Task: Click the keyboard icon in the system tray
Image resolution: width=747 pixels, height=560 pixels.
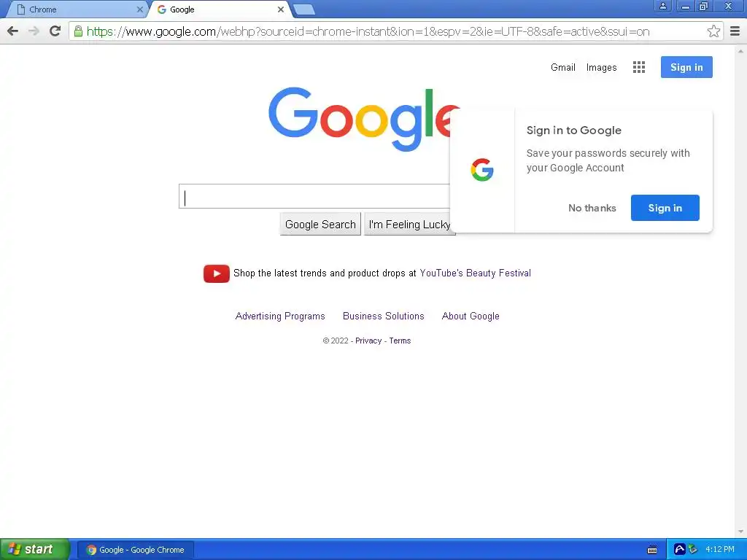Action: coord(652,550)
